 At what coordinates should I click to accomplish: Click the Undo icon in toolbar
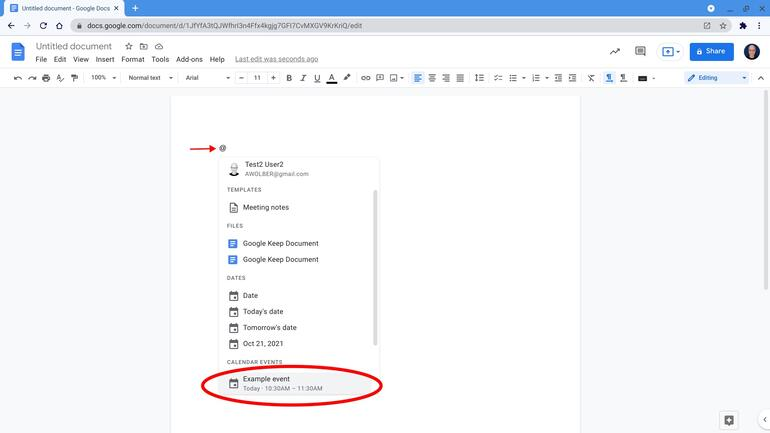tap(18, 78)
